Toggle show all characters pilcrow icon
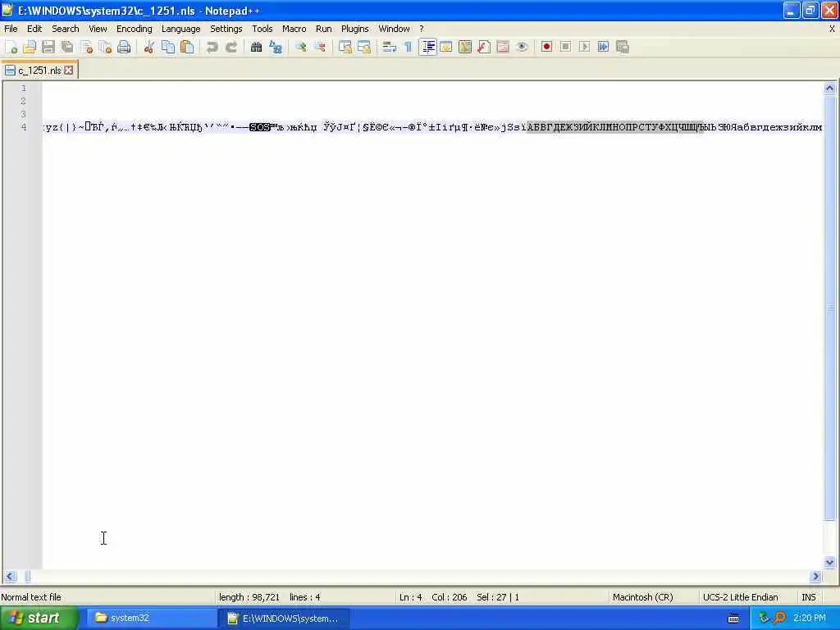This screenshot has width=840, height=630. pos(409,47)
